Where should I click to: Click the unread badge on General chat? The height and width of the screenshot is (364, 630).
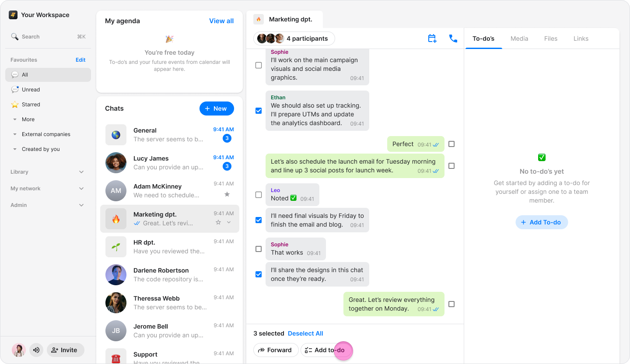pos(227,138)
